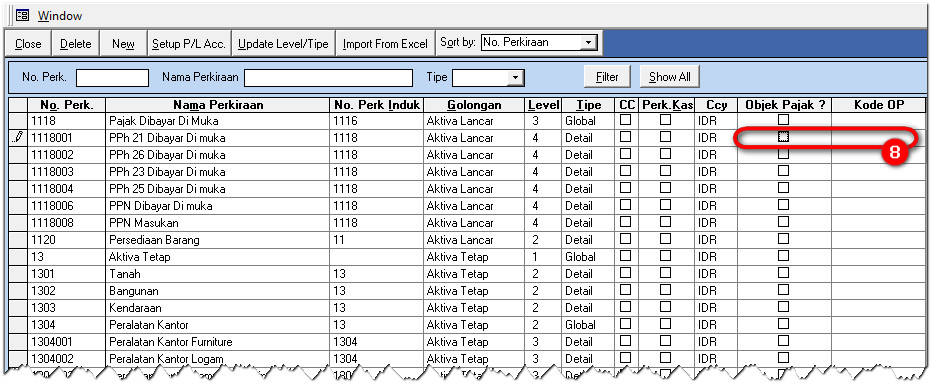Check Objek Pajak for PPh 21 Dibayar Di muka
Screen dimensions: 931x389
coord(784,137)
